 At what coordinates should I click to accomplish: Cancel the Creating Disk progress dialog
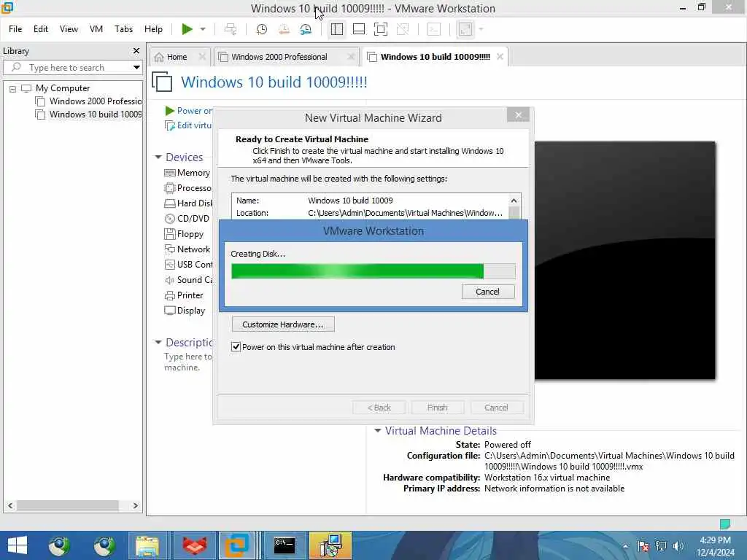488,292
